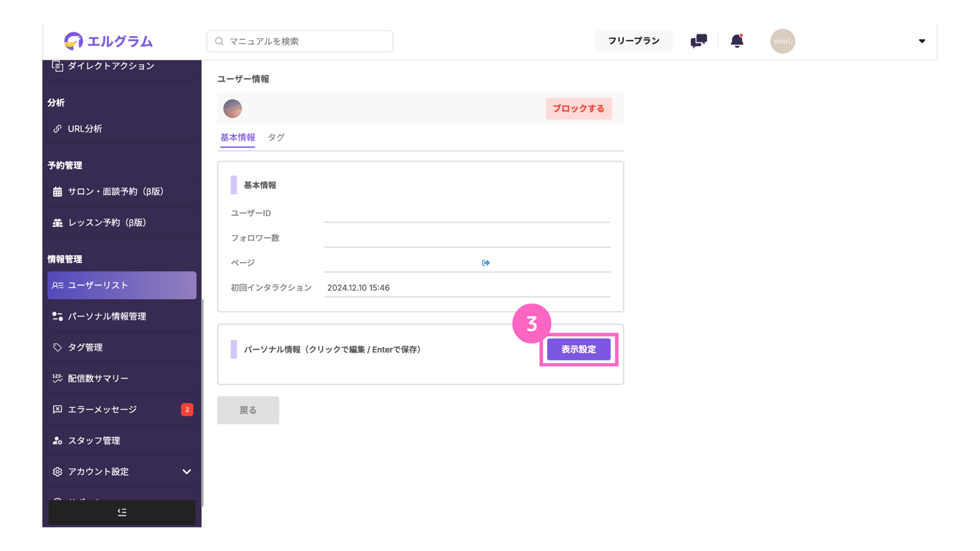Click the red 2 error badge
980x551 pixels.
(187, 410)
